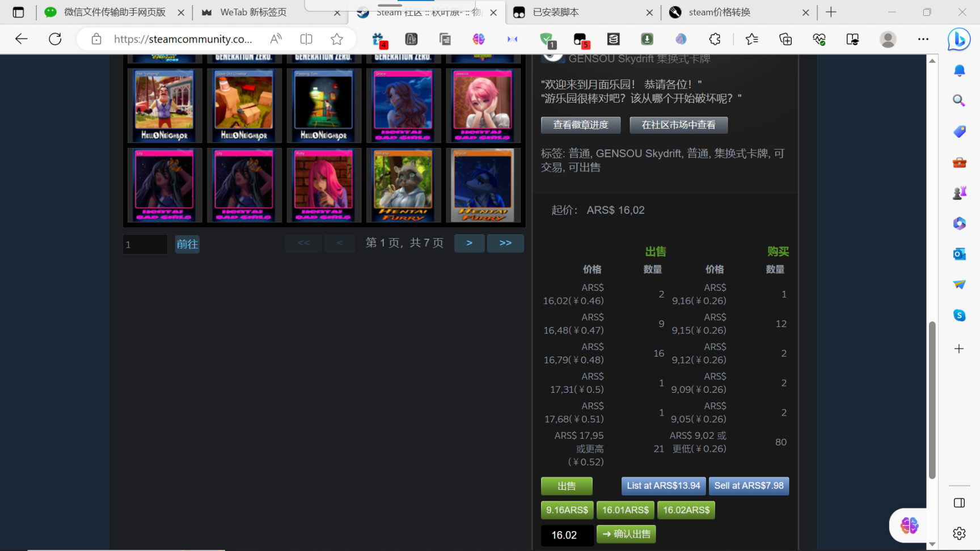
Task: Add this page to favorites
Action: [x=337, y=39]
